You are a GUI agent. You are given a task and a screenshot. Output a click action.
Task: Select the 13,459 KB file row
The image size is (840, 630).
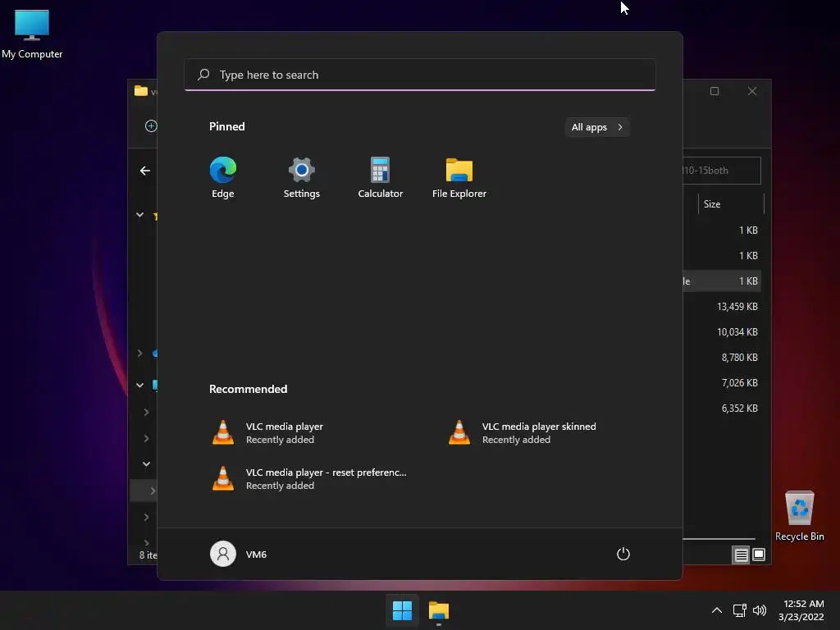click(722, 307)
